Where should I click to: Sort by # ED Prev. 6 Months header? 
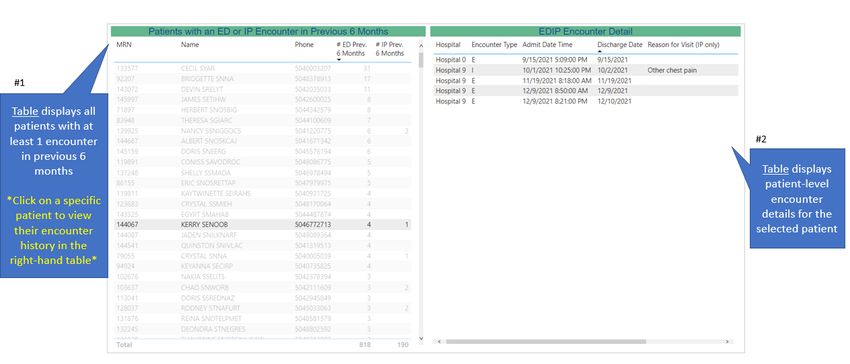point(351,49)
